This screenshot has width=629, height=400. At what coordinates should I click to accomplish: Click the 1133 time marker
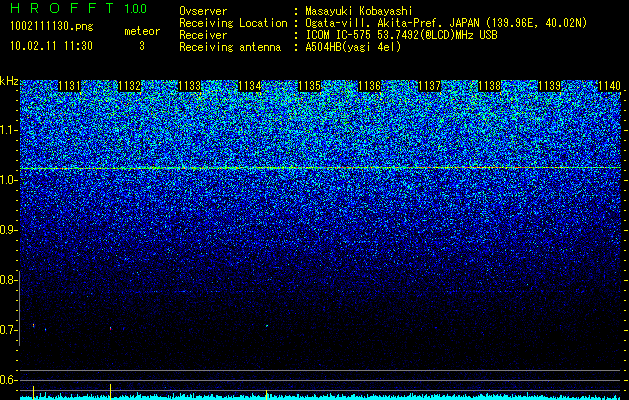pos(189,86)
